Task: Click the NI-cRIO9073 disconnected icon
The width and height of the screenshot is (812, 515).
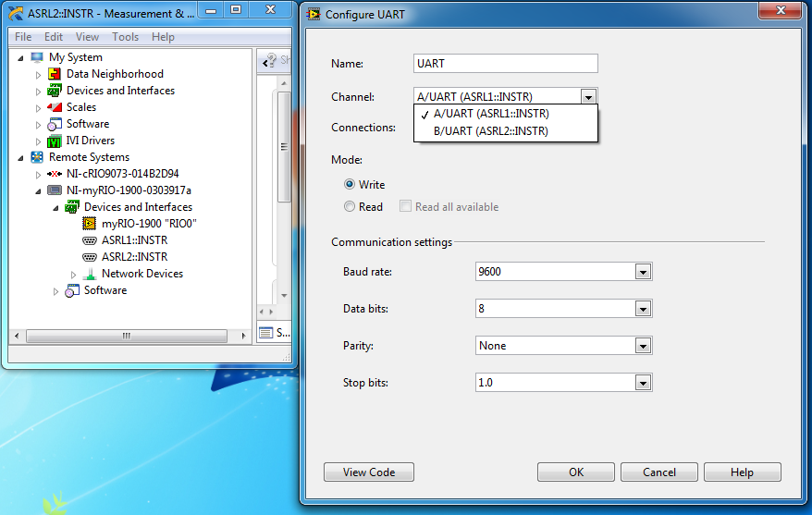Action: tap(55, 174)
